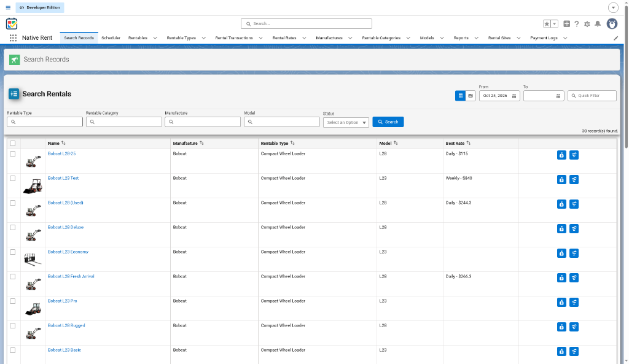
Task: Switch to the Scheduler tab
Action: point(111,37)
